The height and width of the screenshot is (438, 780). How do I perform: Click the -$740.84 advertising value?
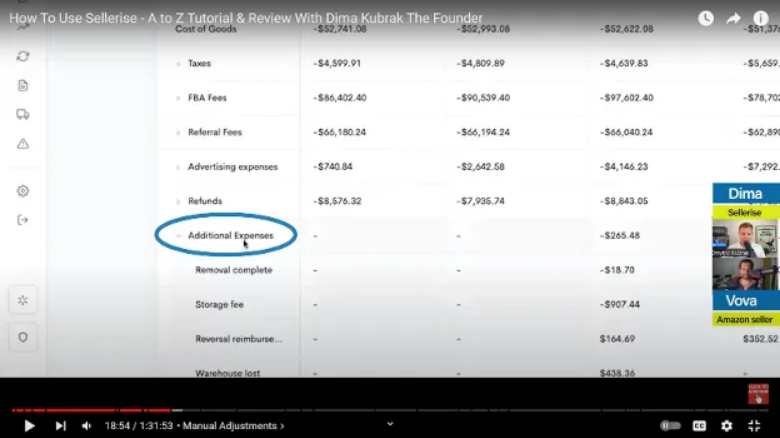(333, 167)
